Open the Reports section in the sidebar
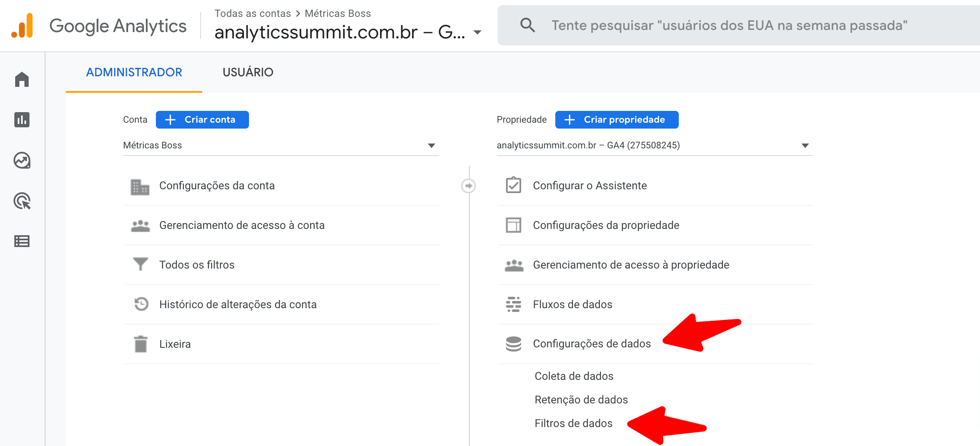This screenshot has height=446, width=980. [21, 120]
